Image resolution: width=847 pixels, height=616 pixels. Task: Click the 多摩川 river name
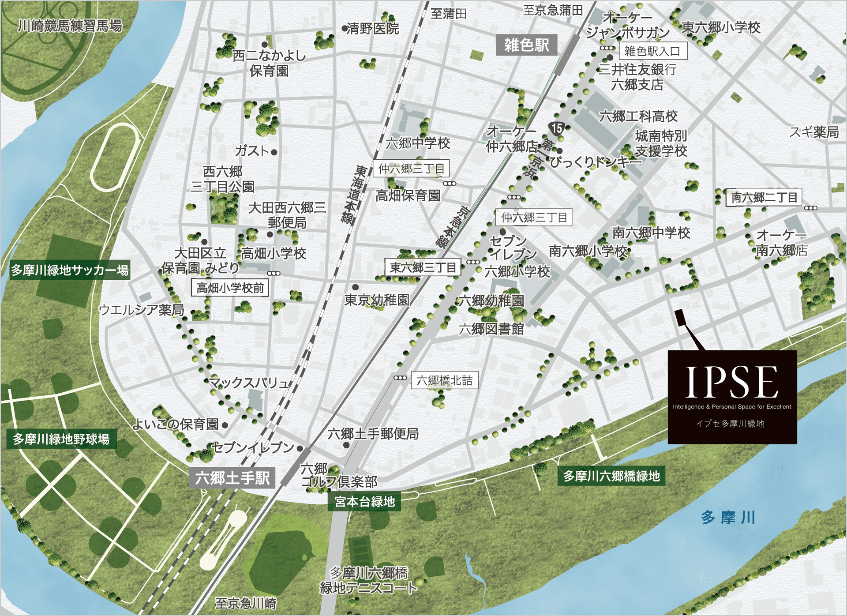point(728,517)
